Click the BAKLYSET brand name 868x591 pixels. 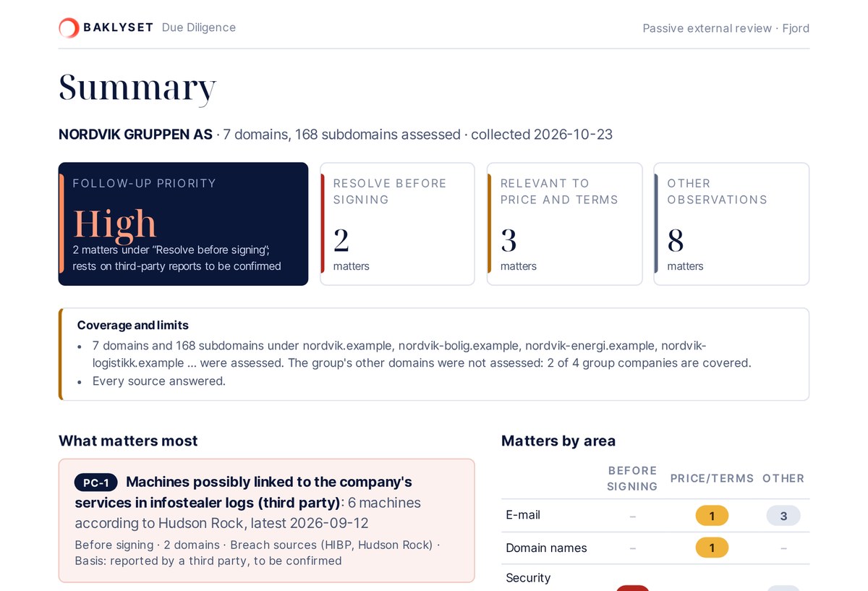pyautogui.click(x=118, y=27)
